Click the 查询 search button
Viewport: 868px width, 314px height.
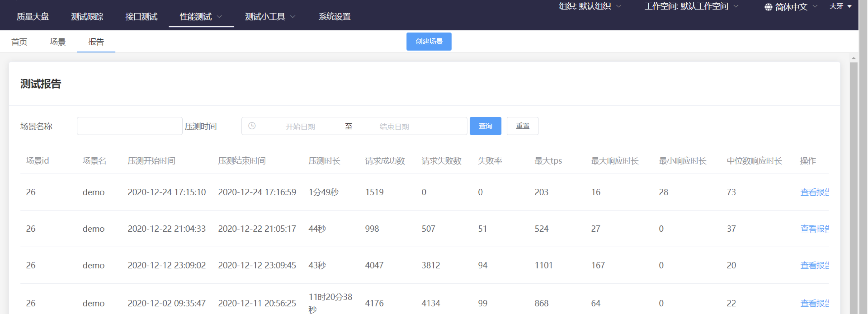[x=485, y=126]
